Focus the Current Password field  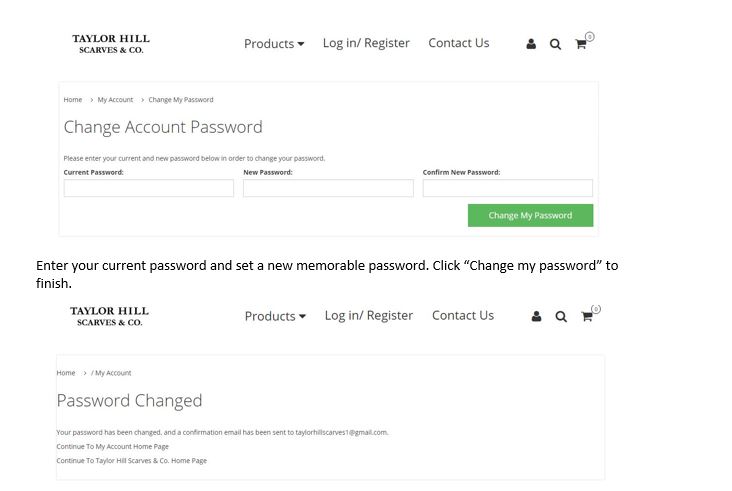pos(149,188)
